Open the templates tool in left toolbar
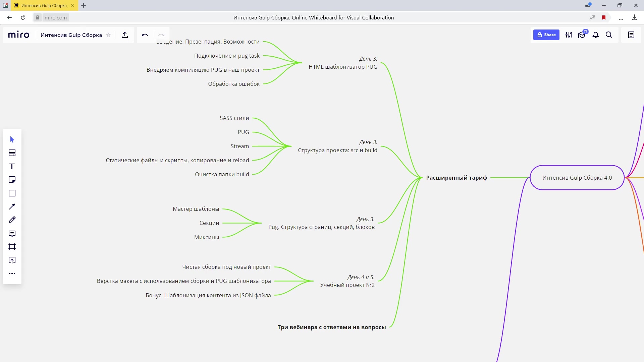Viewport: 644px width, 362px height. click(12, 153)
